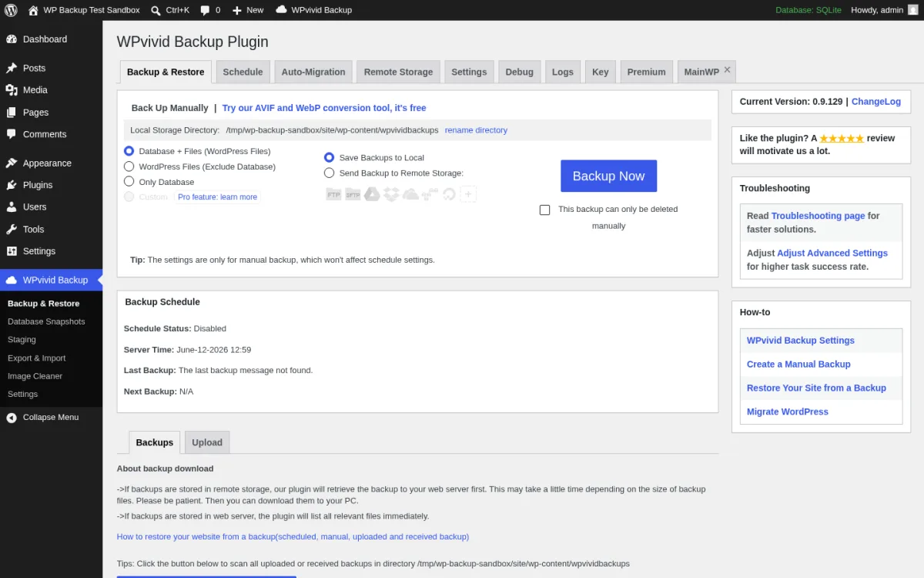Click the add remote storage plus box

pyautogui.click(x=468, y=194)
